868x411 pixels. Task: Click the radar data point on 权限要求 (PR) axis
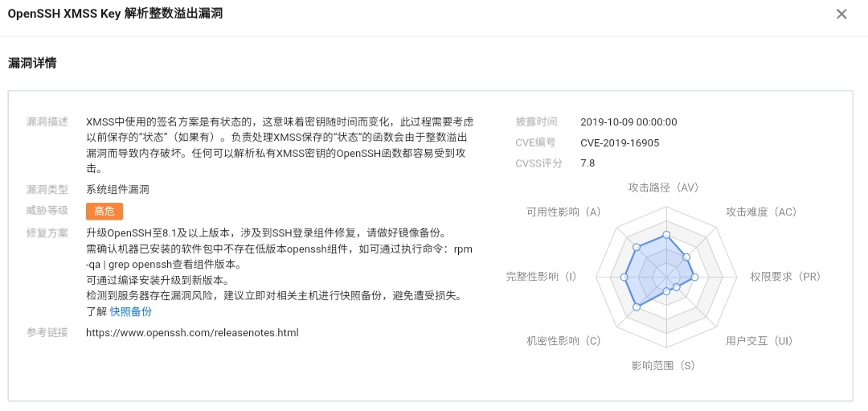[x=694, y=277]
